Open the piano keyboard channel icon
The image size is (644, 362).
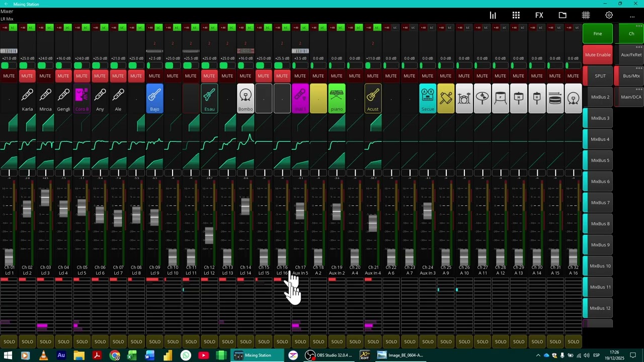[x=337, y=99]
